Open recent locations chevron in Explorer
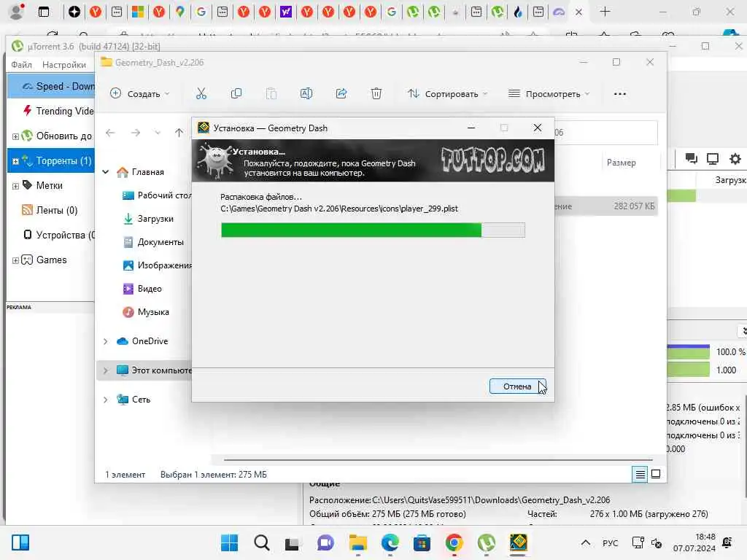 158,133
